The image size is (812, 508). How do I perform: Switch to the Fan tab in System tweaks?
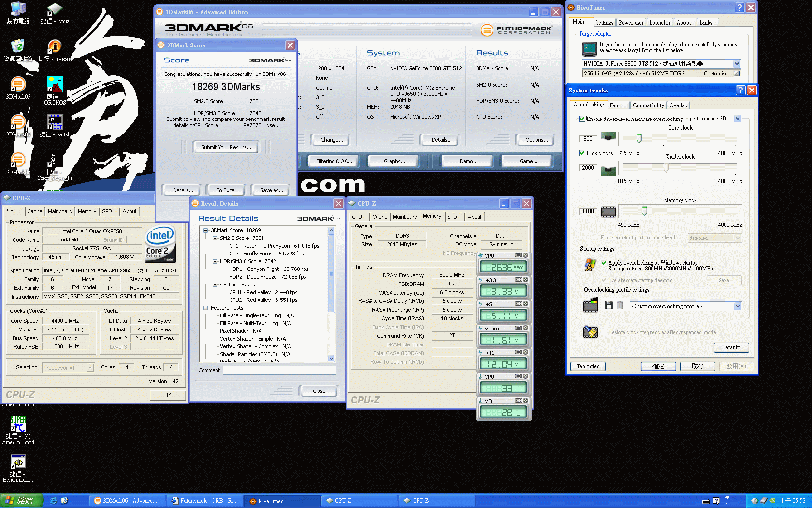[618, 105]
